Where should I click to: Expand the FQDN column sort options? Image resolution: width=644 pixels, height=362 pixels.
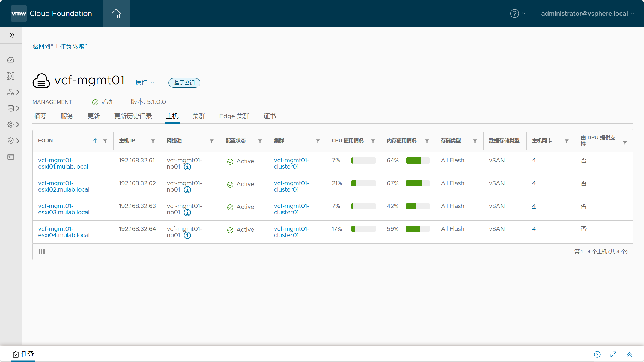pos(94,141)
